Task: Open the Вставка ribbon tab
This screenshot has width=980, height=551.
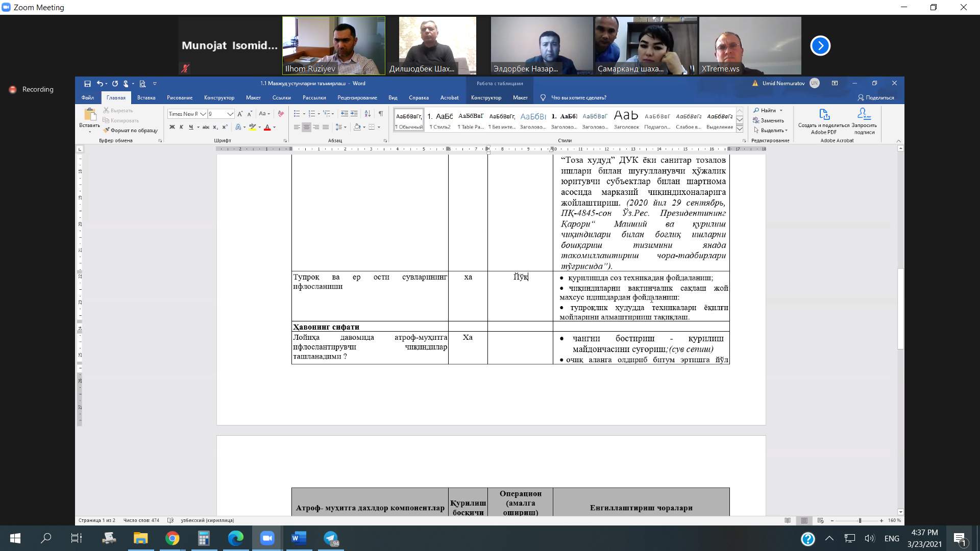Action: 146,97
